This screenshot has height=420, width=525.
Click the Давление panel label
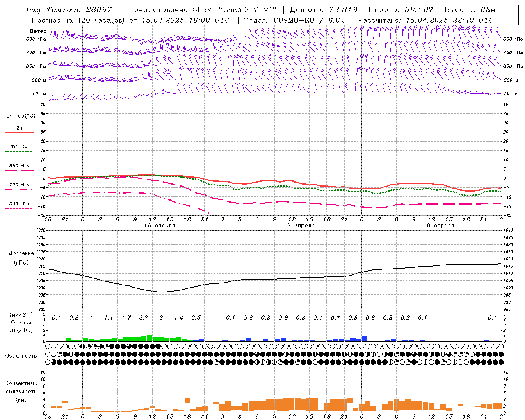point(21,253)
